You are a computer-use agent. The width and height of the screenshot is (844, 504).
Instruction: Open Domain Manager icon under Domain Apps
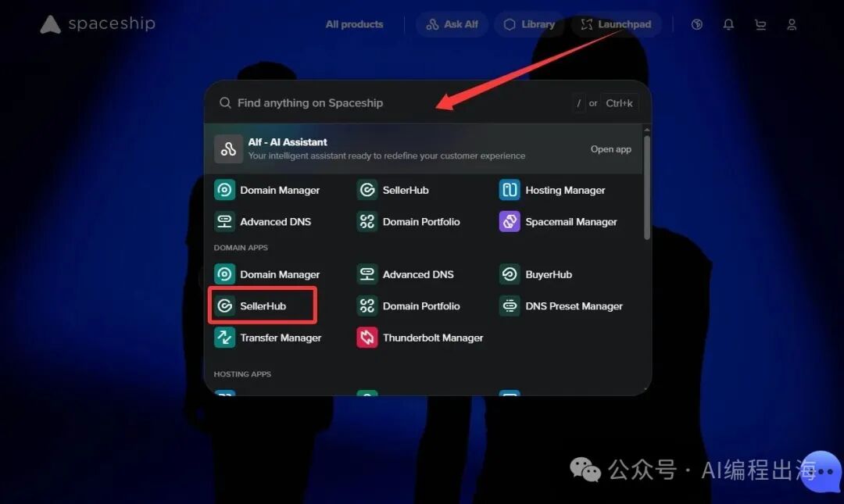click(x=224, y=274)
